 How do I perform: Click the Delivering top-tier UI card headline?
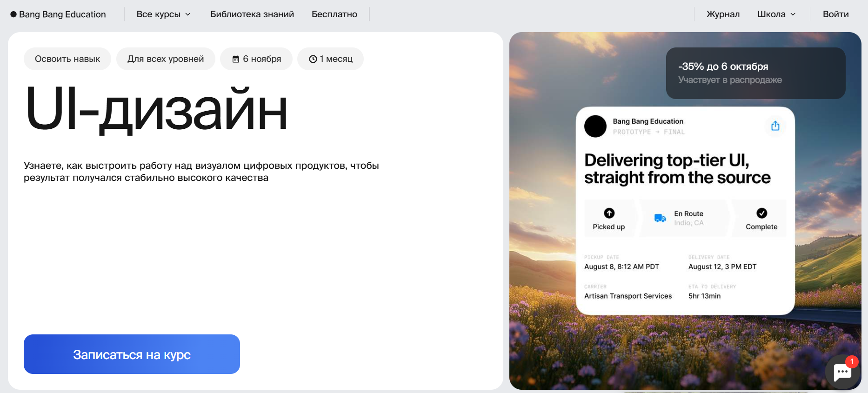point(677,169)
